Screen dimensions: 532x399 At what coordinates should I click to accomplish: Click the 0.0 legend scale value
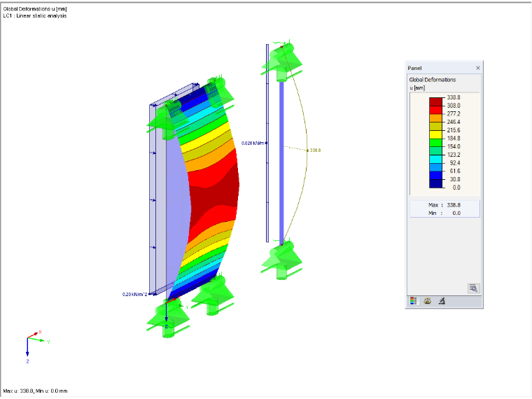456,188
